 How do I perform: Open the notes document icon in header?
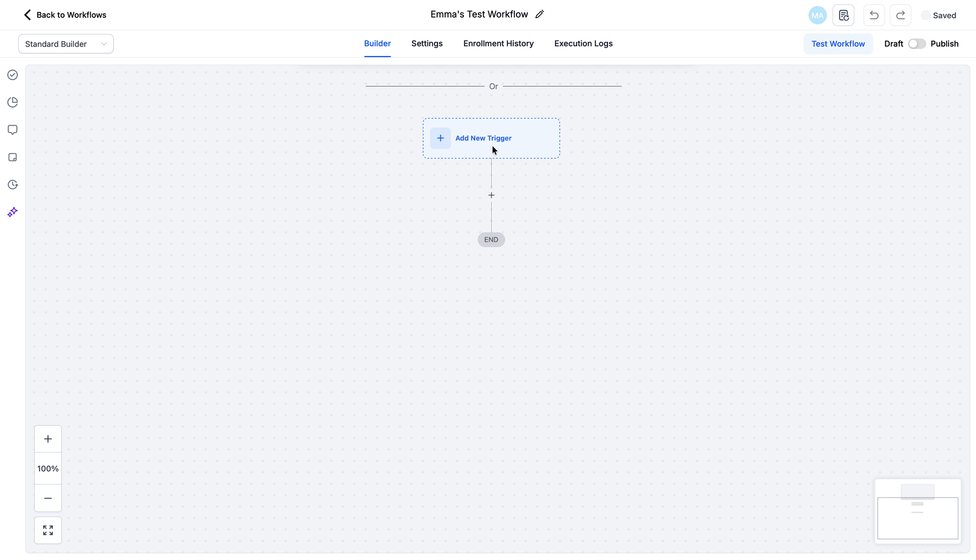(843, 15)
